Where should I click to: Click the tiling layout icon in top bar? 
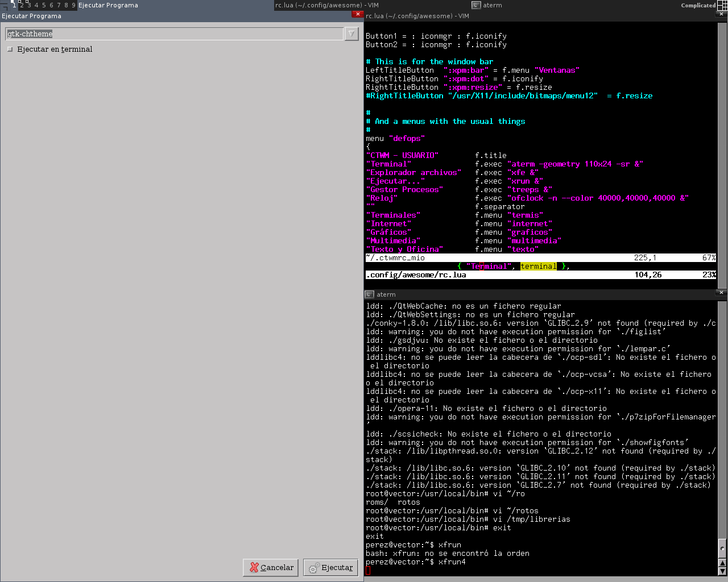tap(722, 5)
